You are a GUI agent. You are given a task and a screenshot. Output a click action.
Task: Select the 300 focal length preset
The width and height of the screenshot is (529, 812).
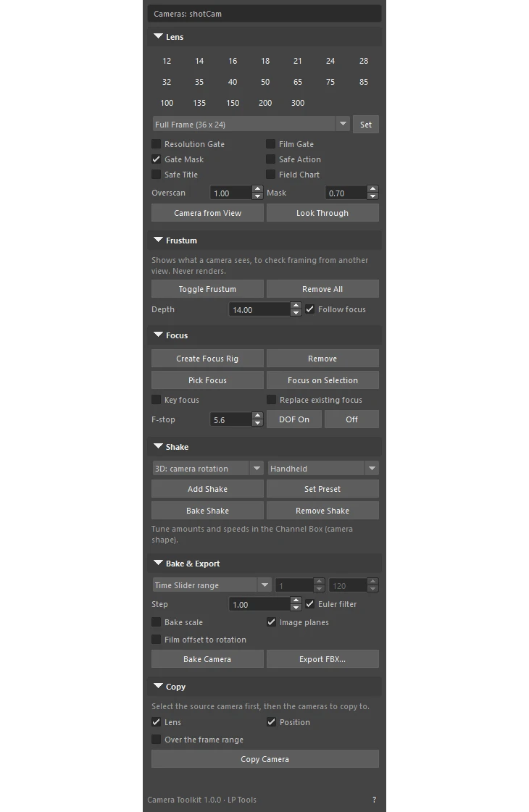click(x=298, y=103)
